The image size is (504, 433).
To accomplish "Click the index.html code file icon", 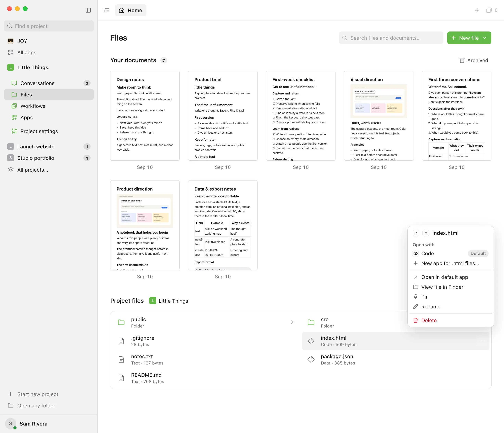I will (x=311, y=341).
